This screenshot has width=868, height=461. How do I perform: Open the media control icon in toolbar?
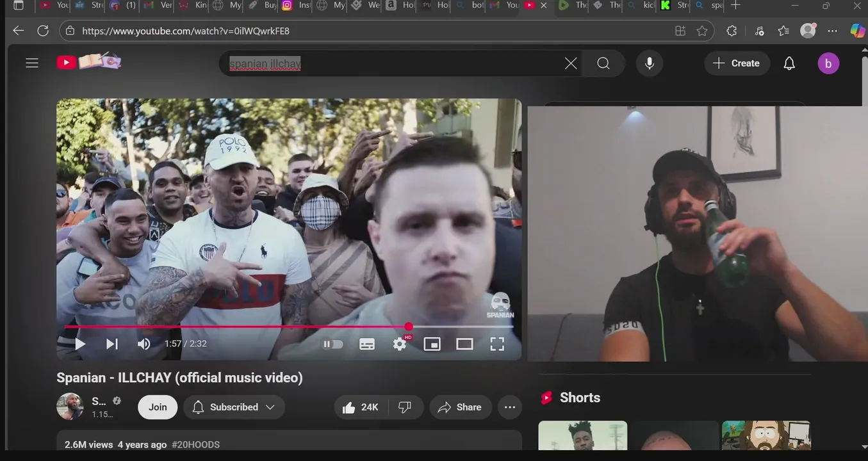759,31
